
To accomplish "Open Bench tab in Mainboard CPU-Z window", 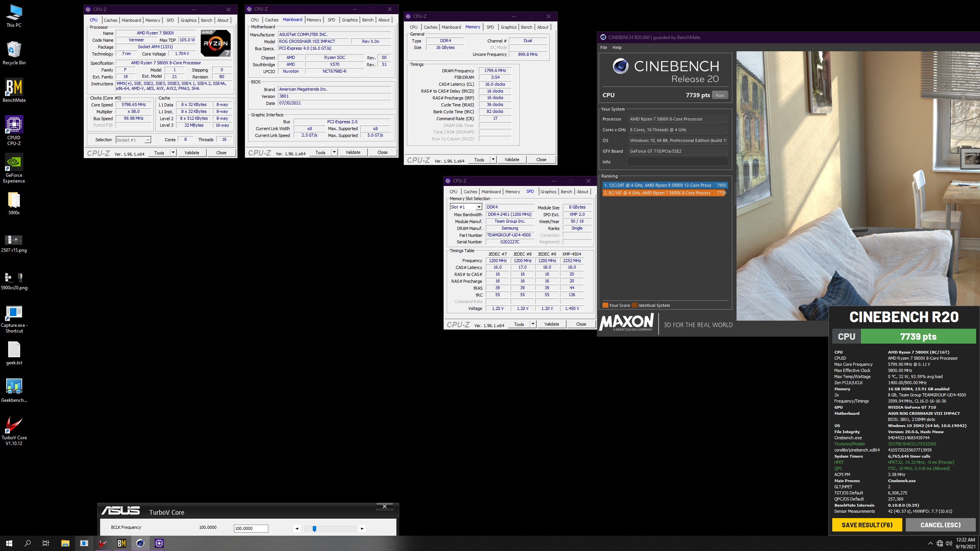I will (x=367, y=20).
